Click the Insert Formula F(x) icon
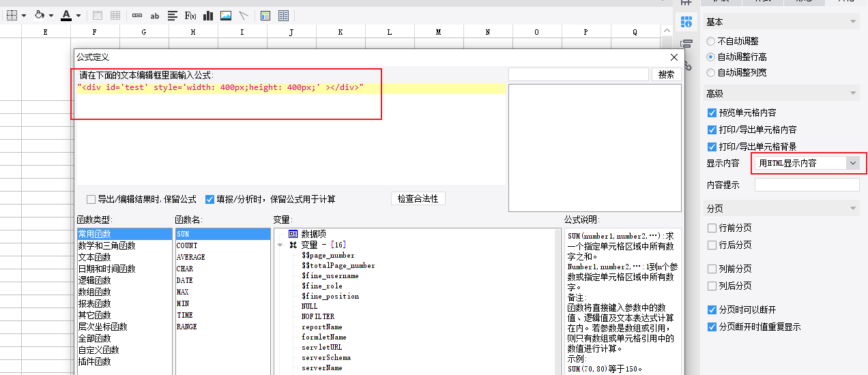 [x=190, y=15]
